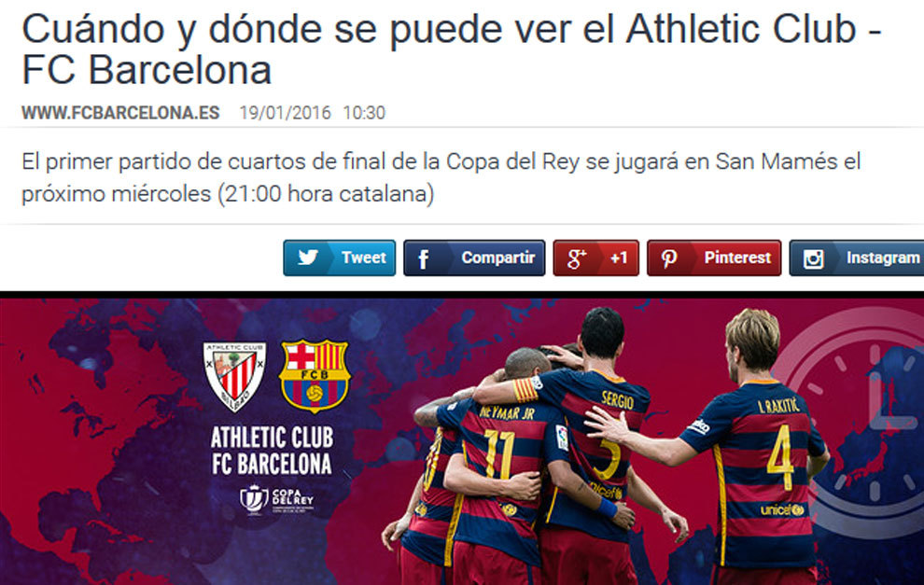Image resolution: width=924 pixels, height=585 pixels.
Task: Open the Instagram share label
Action: tap(883, 258)
